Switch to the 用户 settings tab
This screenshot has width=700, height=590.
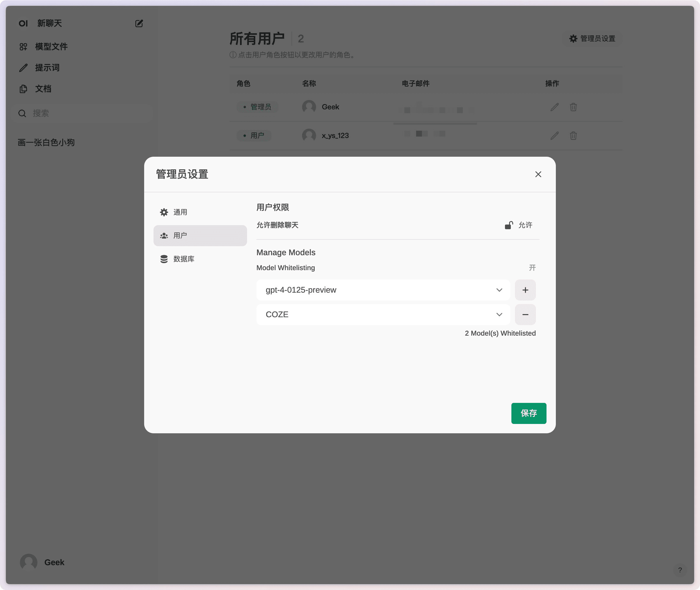click(200, 235)
